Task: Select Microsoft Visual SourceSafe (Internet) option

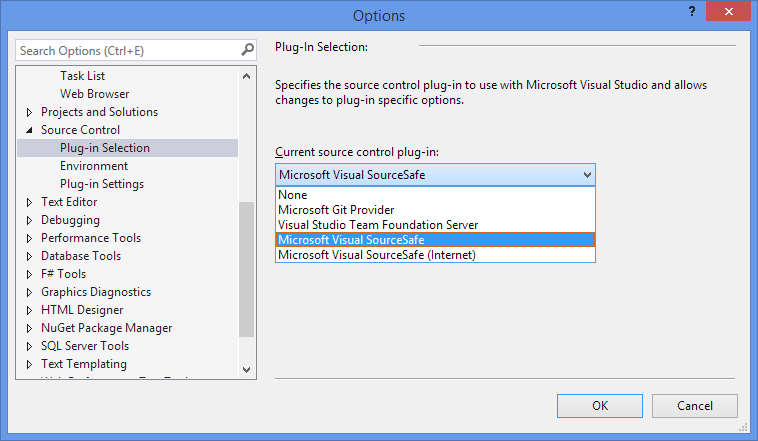Action: 377,254
